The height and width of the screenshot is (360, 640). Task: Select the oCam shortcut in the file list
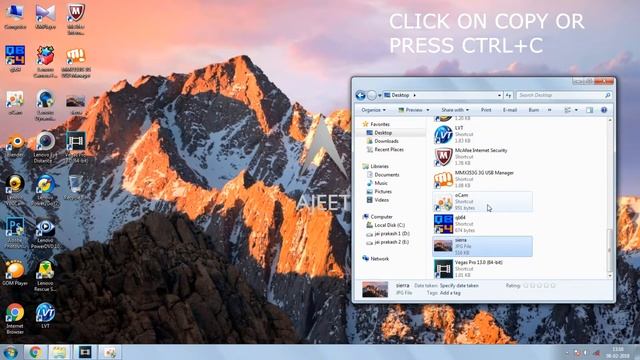pos(482,202)
